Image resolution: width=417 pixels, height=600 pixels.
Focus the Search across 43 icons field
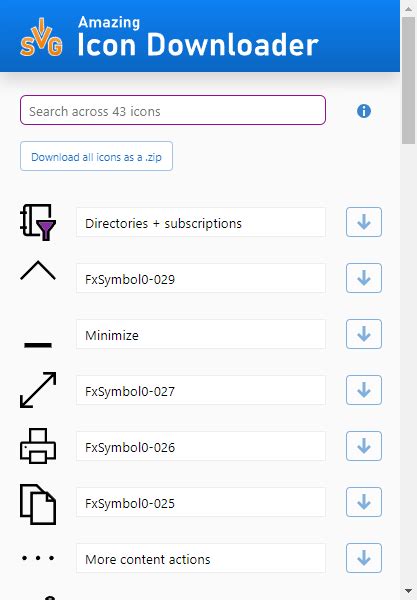tap(173, 110)
